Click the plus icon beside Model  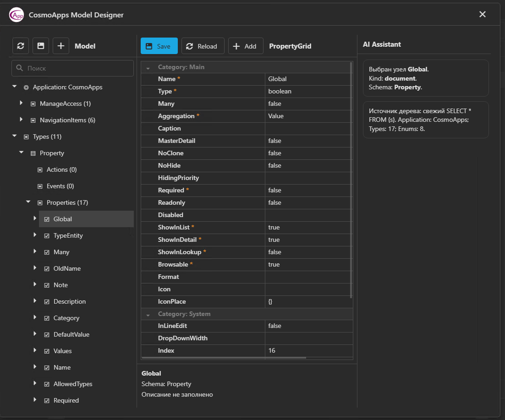(x=61, y=46)
